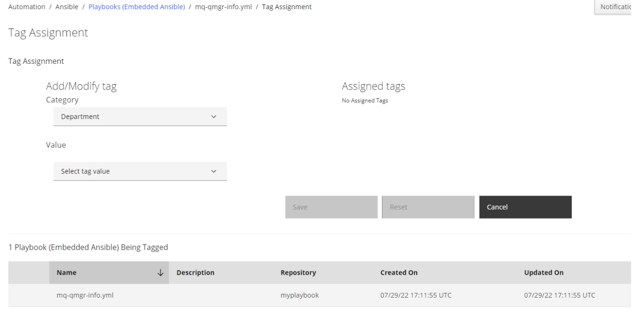The width and height of the screenshot is (644, 321).
Task: Click mq-qmgr-info.yml in the breadcrumb
Action: pos(224,7)
